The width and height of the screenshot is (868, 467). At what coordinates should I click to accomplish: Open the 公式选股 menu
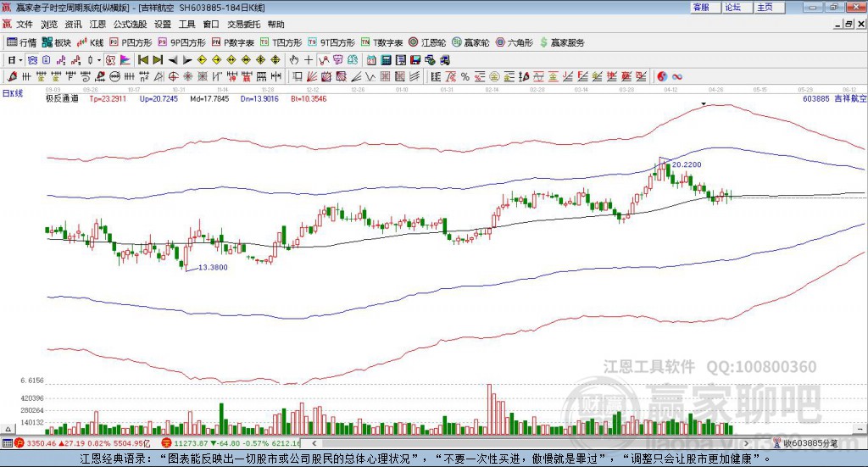pyautogui.click(x=130, y=25)
